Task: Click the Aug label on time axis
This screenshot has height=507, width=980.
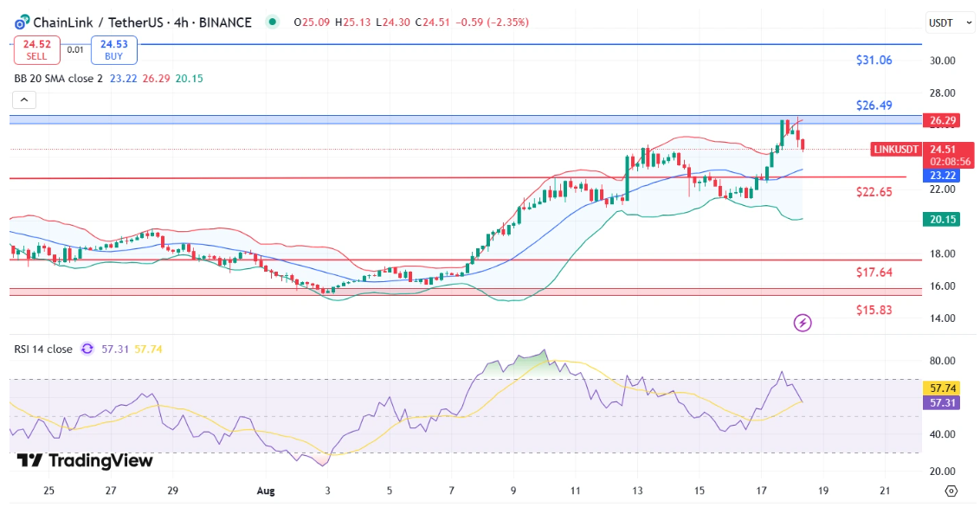Action: [266, 491]
